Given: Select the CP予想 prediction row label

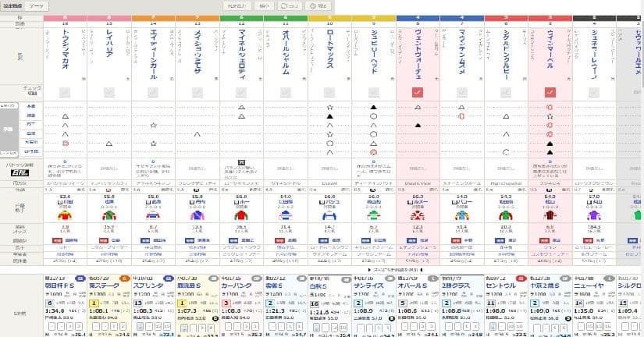Looking at the screenshot, I should pyautogui.click(x=30, y=151).
